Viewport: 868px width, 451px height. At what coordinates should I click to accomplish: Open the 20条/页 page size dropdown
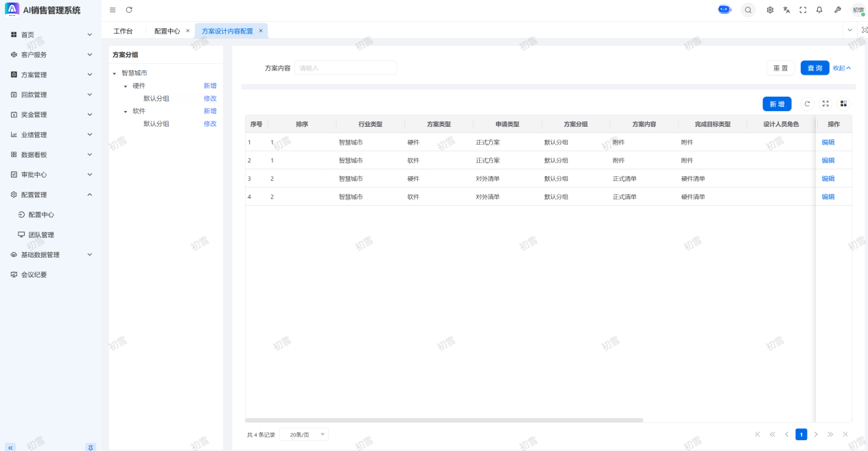[304, 435]
